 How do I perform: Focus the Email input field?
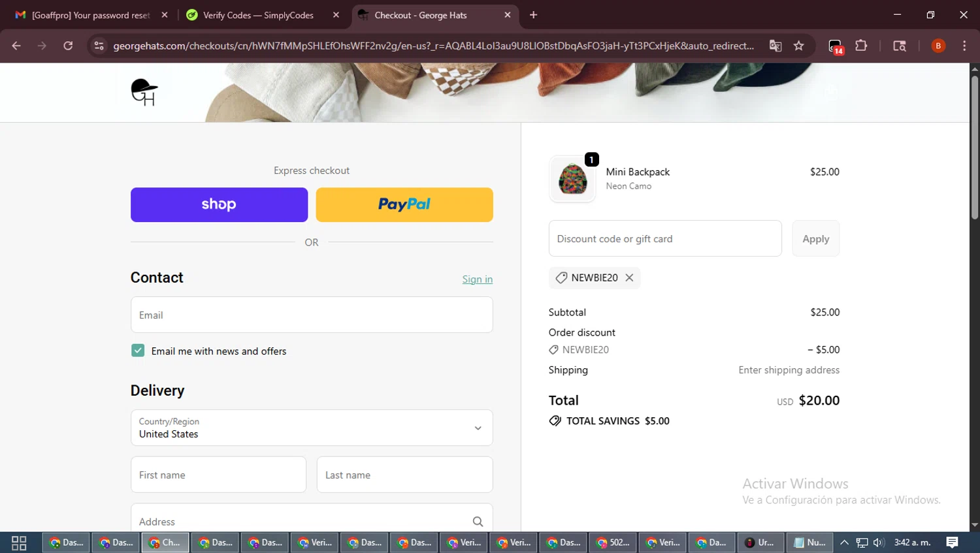[x=312, y=315]
